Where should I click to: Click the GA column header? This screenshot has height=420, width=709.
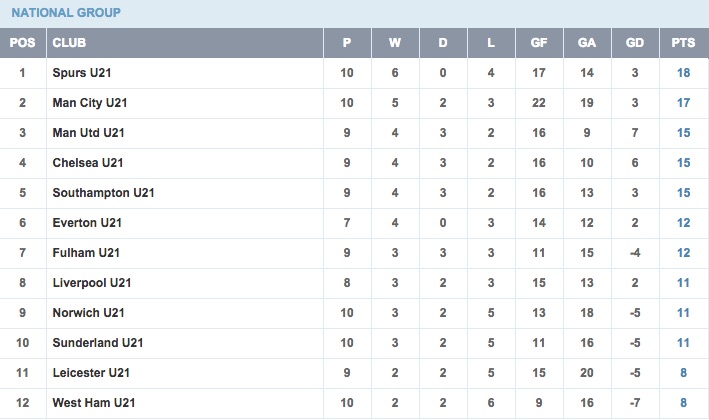[x=586, y=42]
